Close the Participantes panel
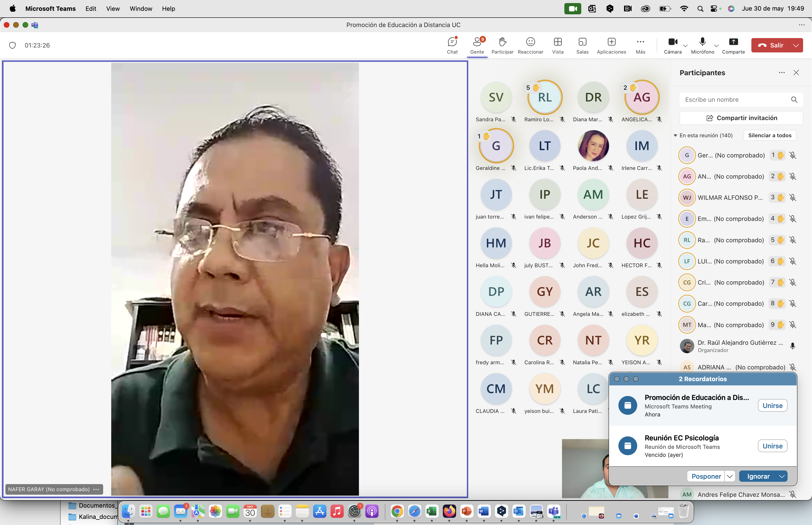812x525 pixels. (796, 73)
